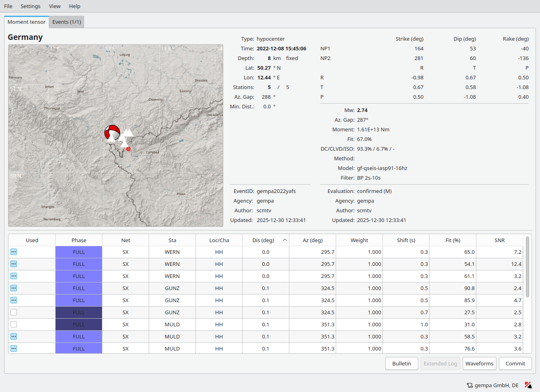Sort table by the Fit (%) column header
540x392 pixels.
tap(453, 240)
